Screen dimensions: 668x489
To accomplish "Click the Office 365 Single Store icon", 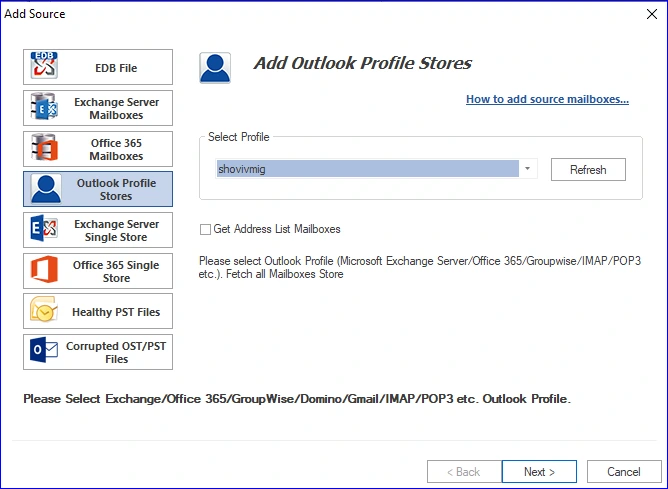I will click(44, 269).
